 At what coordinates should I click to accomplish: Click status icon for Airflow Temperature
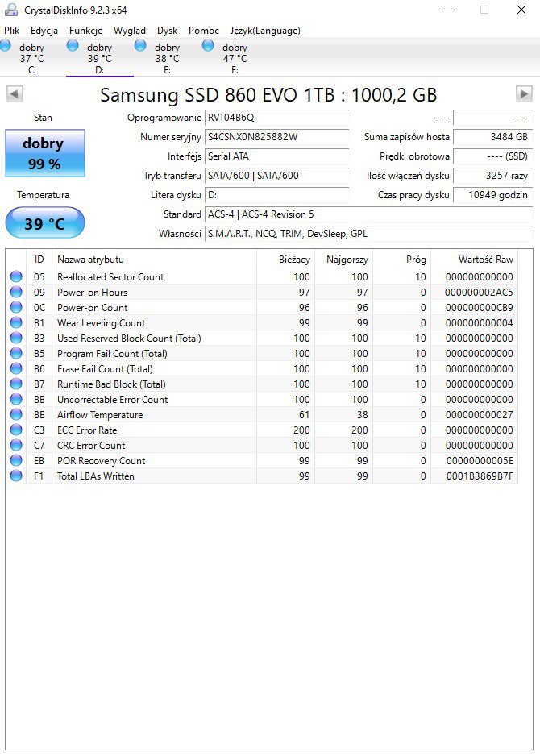pos(16,414)
